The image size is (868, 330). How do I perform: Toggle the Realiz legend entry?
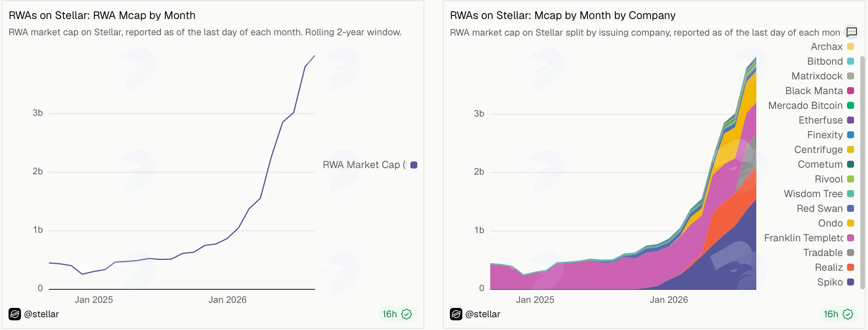(x=834, y=267)
